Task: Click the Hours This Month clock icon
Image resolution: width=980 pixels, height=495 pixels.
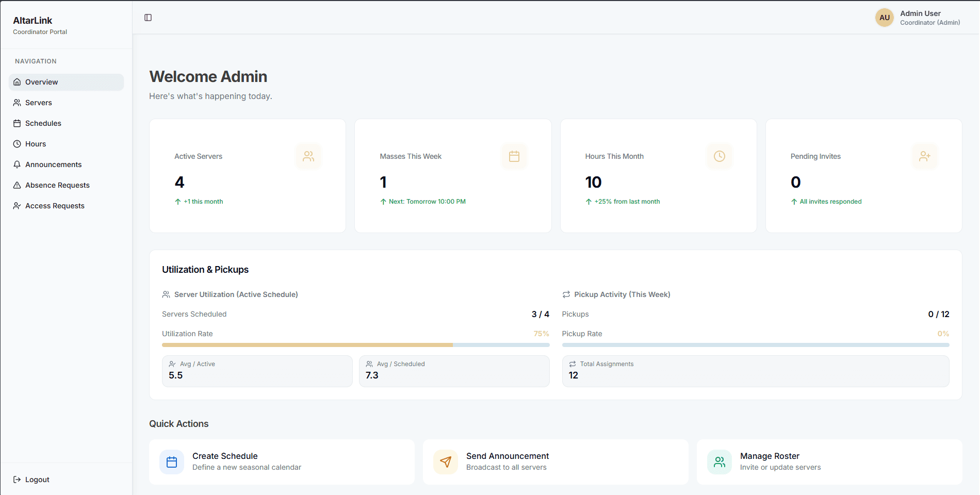Action: click(x=720, y=156)
